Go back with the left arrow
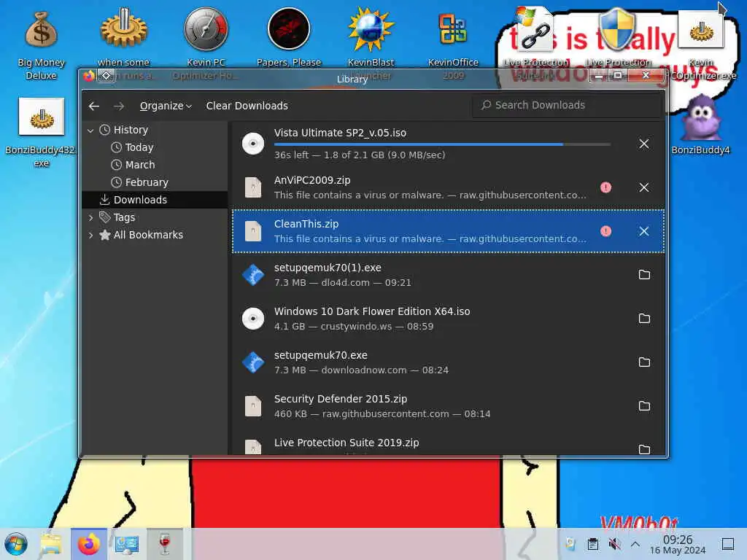 (94, 106)
